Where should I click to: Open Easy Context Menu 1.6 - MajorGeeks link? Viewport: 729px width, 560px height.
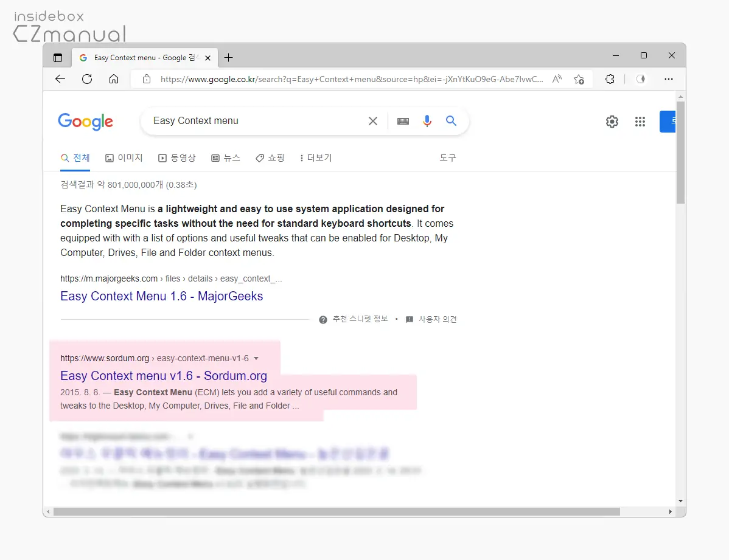pos(161,296)
